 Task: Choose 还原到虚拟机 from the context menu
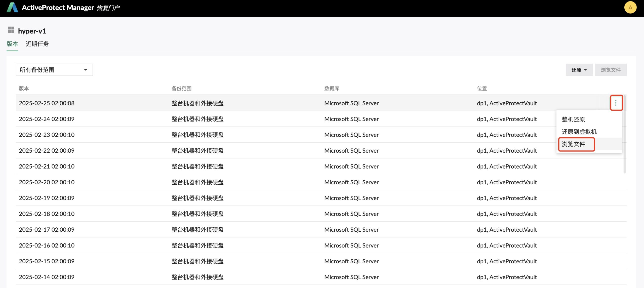[x=589, y=132]
